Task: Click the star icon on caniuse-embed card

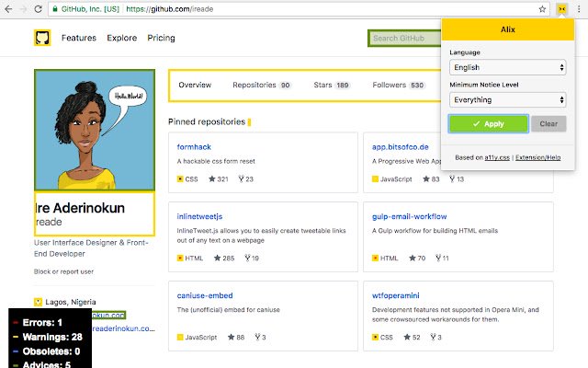Action: coord(231,337)
